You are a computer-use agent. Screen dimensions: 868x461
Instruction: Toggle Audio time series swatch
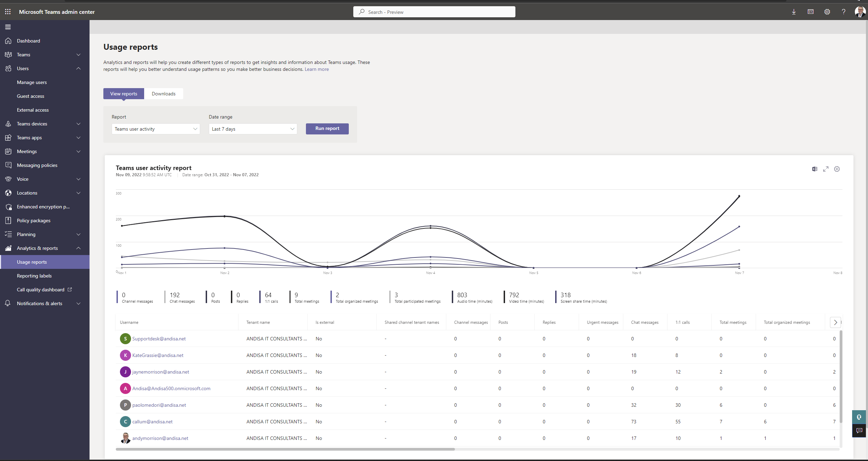click(452, 297)
